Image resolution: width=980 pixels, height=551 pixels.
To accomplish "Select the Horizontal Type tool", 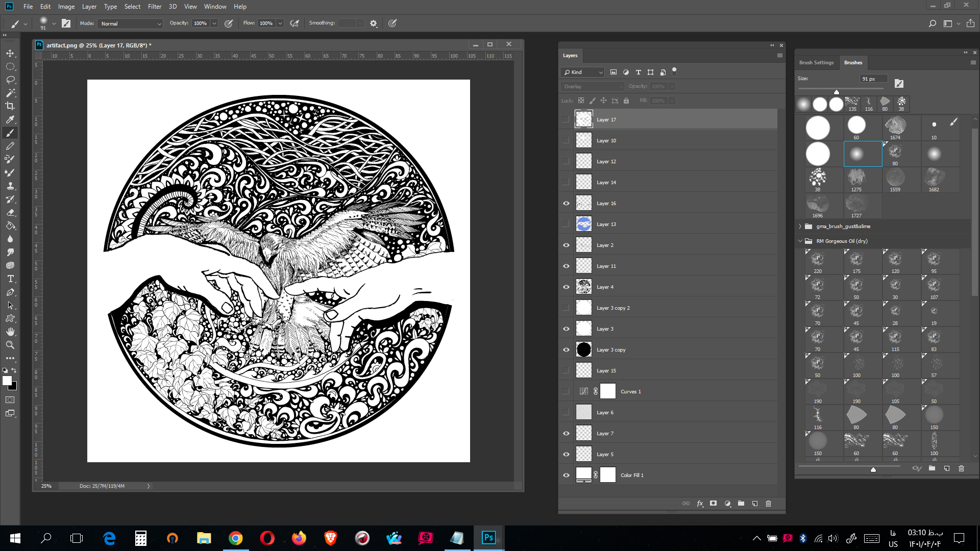I will 10,279.
